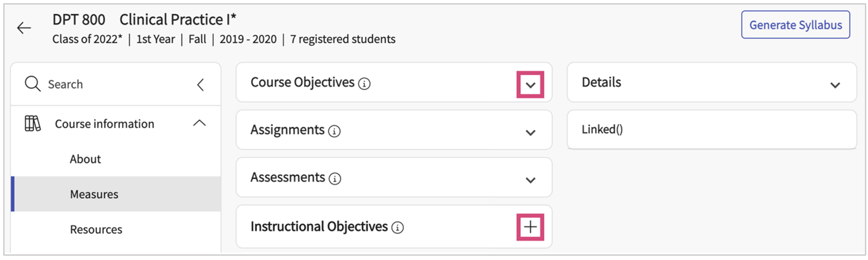Add an Instructional Objective with plus icon
The width and height of the screenshot is (868, 260).
pos(530,227)
